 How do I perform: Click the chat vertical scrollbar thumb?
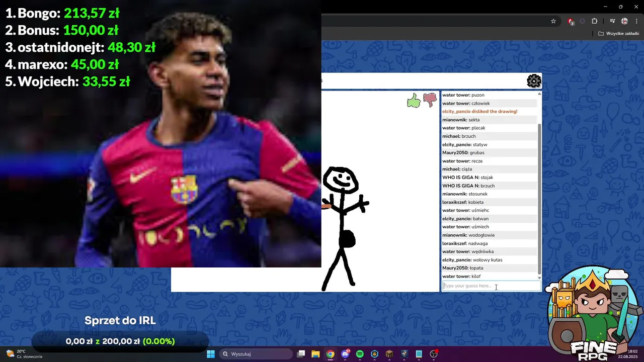[x=539, y=199]
